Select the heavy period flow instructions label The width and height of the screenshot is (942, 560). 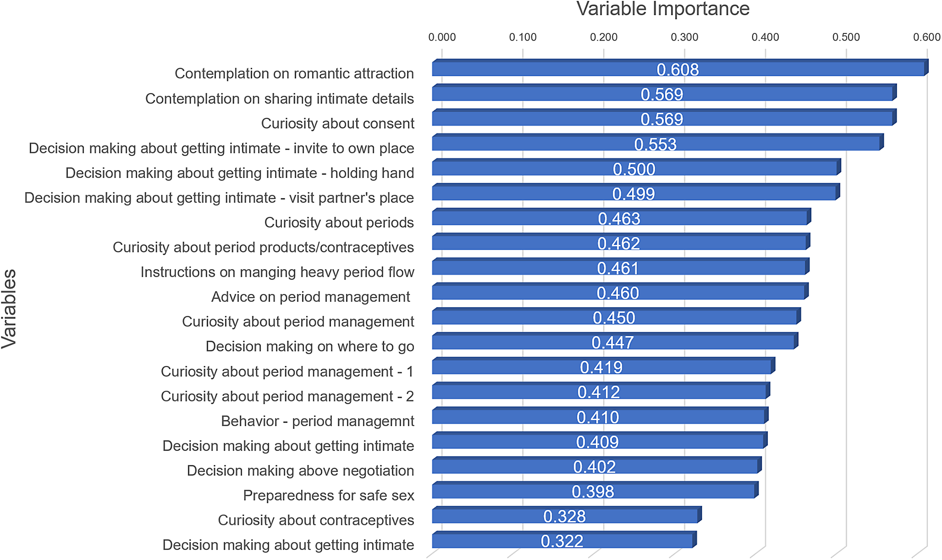pyautogui.click(x=277, y=272)
